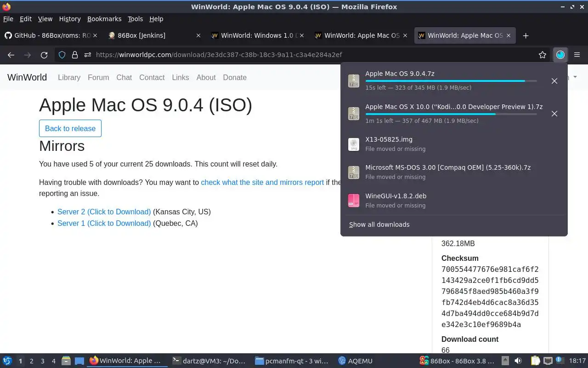
Task: Click the clipboard tray icon
Action: (x=535, y=361)
